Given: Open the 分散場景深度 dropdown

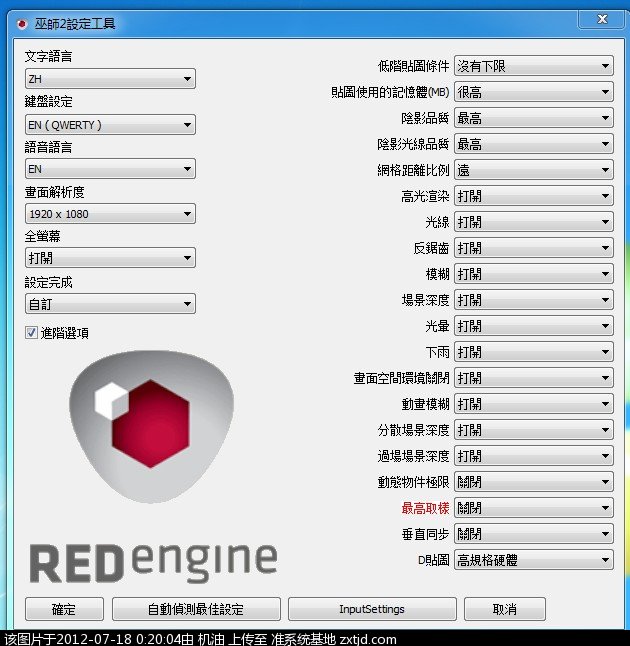Looking at the screenshot, I should coord(534,430).
